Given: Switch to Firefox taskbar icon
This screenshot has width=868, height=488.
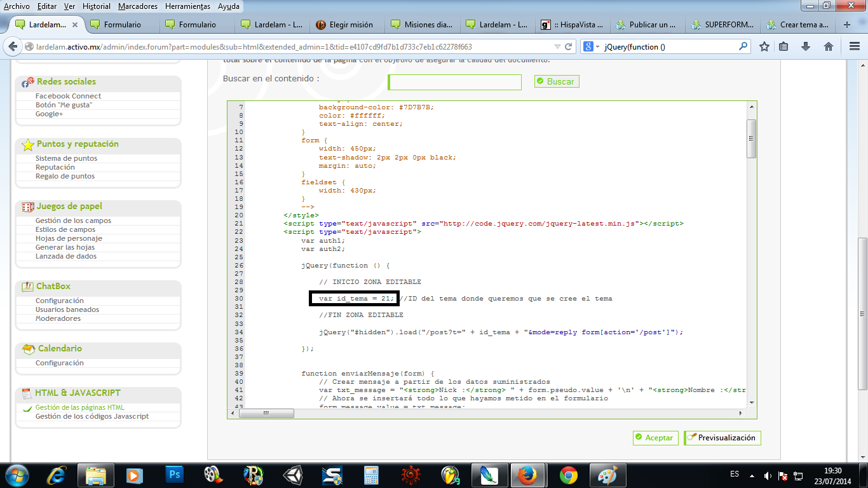Looking at the screenshot, I should pos(528,475).
